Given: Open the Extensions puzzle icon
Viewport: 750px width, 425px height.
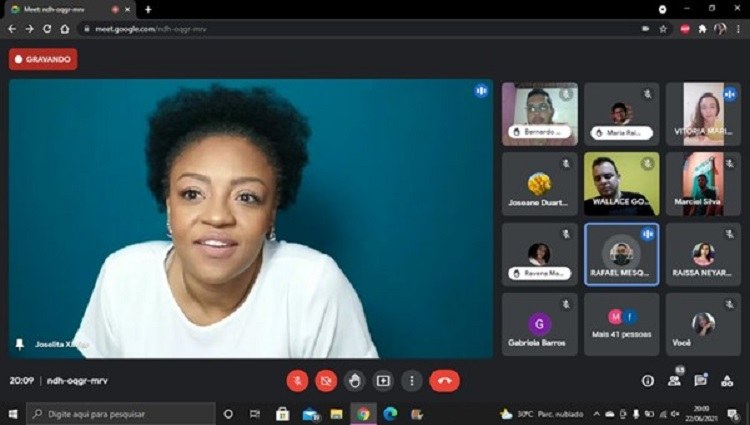Looking at the screenshot, I should pos(702,29).
